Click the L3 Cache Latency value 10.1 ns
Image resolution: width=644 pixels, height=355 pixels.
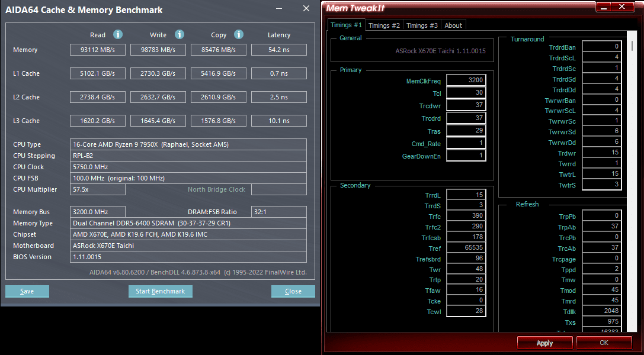pyautogui.click(x=279, y=121)
